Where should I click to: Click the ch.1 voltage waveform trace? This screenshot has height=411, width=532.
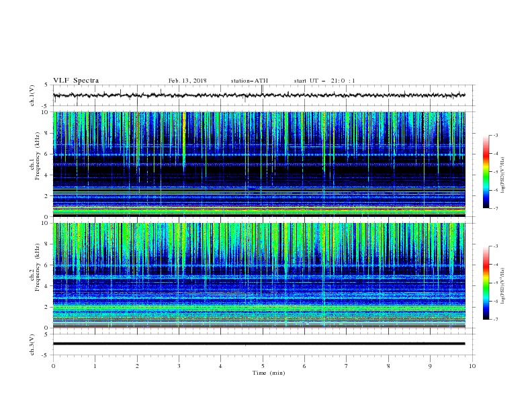coord(259,95)
